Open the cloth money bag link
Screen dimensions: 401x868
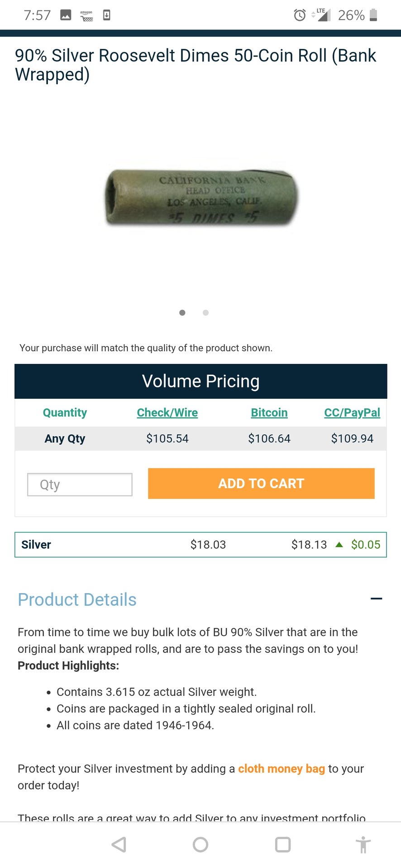tap(282, 769)
